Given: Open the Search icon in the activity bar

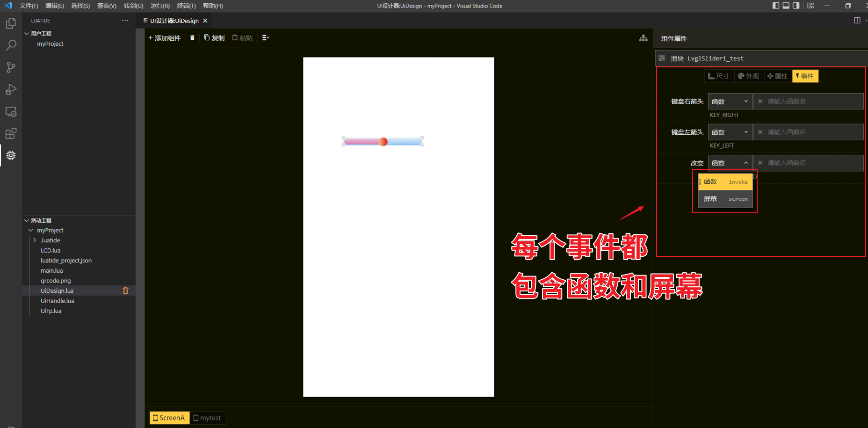Looking at the screenshot, I should pos(11,45).
